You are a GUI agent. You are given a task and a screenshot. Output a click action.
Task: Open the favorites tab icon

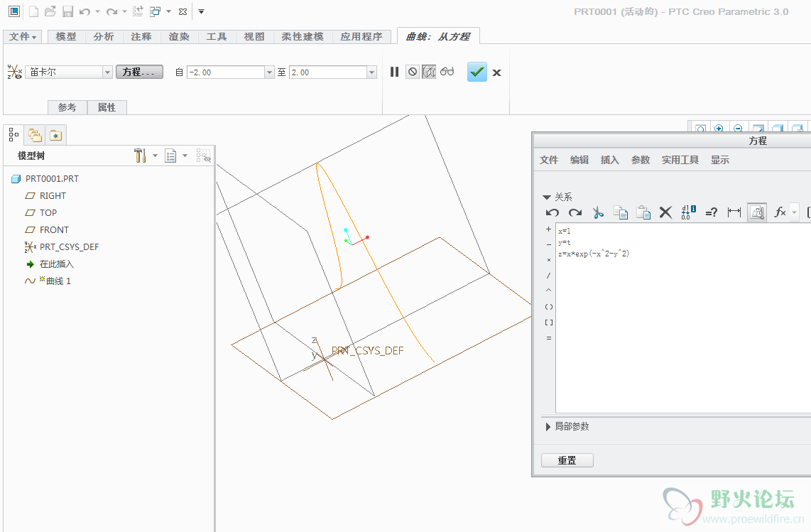coord(55,136)
